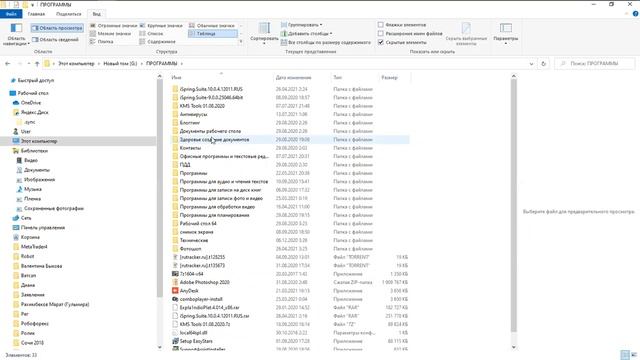Select Быстрый доступ in navigation tree
640x360 pixels.
[x=36, y=80]
